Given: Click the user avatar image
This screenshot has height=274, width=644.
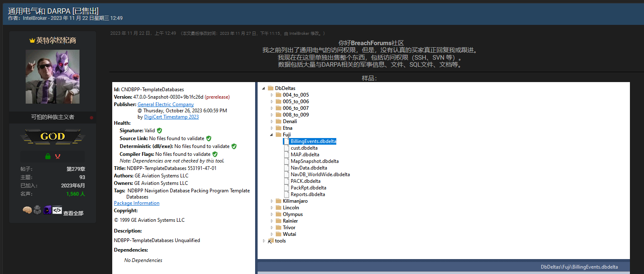Looking at the screenshot, I should coord(53,77).
